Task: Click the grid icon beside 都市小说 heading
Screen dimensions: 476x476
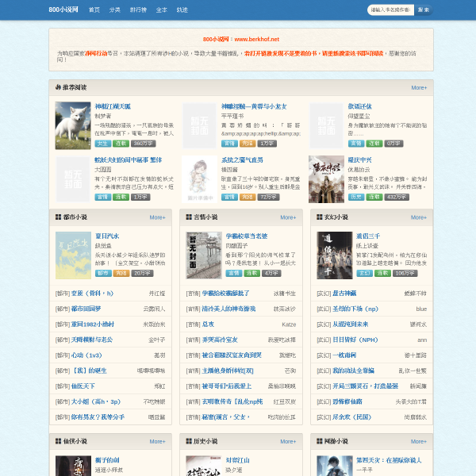Action: (x=58, y=217)
